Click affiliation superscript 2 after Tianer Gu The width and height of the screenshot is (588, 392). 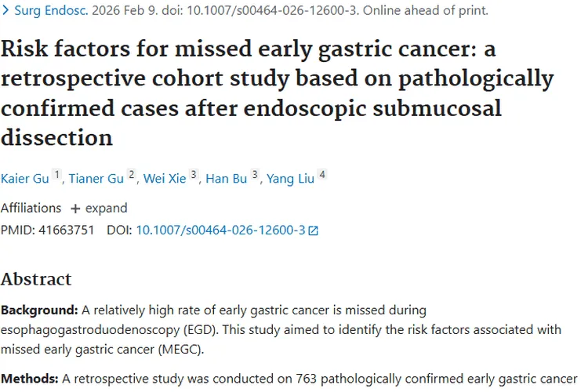point(132,175)
